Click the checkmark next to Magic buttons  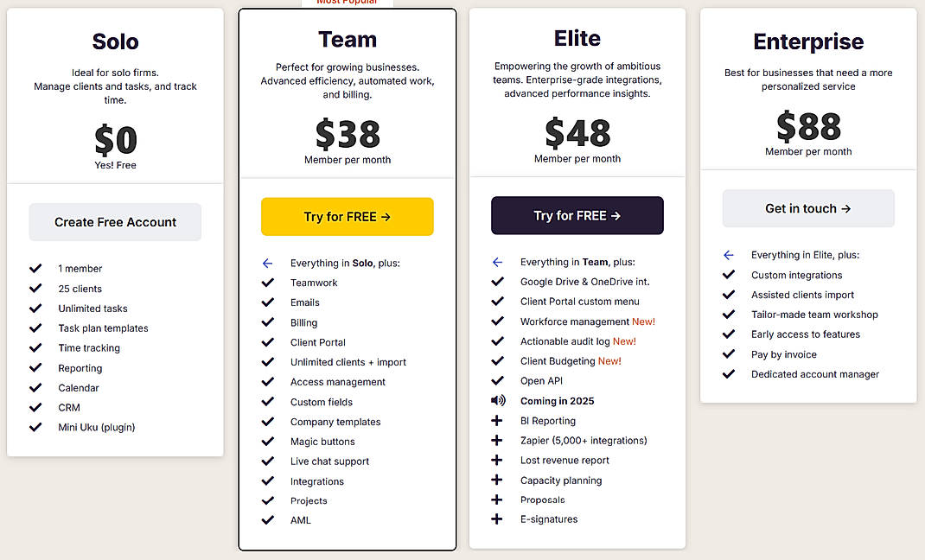coord(268,441)
